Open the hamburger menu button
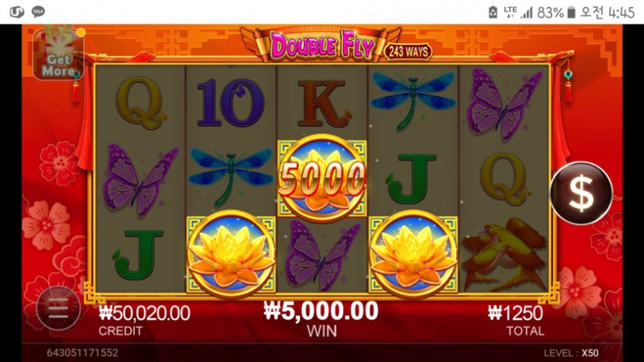This screenshot has width=644, height=362. pos(59,308)
